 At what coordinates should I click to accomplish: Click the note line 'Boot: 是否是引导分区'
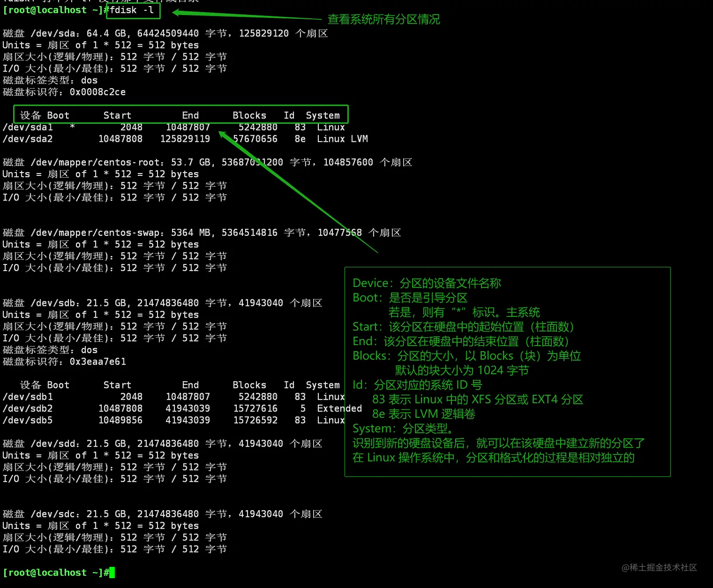(x=410, y=298)
